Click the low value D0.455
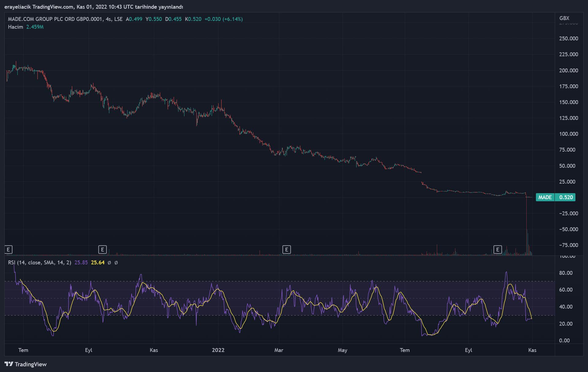The height and width of the screenshot is (372, 588). point(173,19)
